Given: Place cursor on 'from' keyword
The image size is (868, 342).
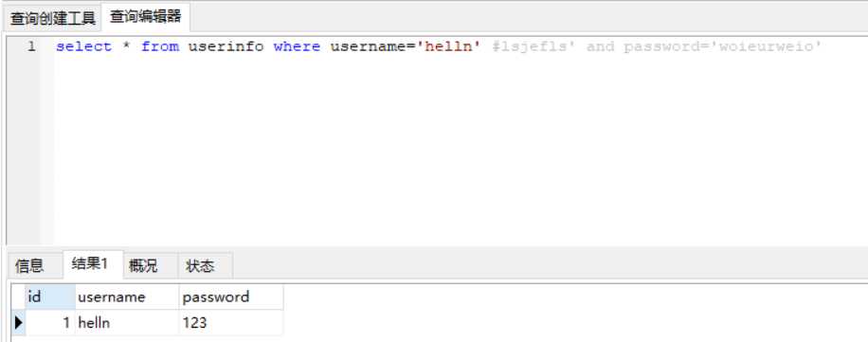Looking at the screenshot, I should click(160, 46).
